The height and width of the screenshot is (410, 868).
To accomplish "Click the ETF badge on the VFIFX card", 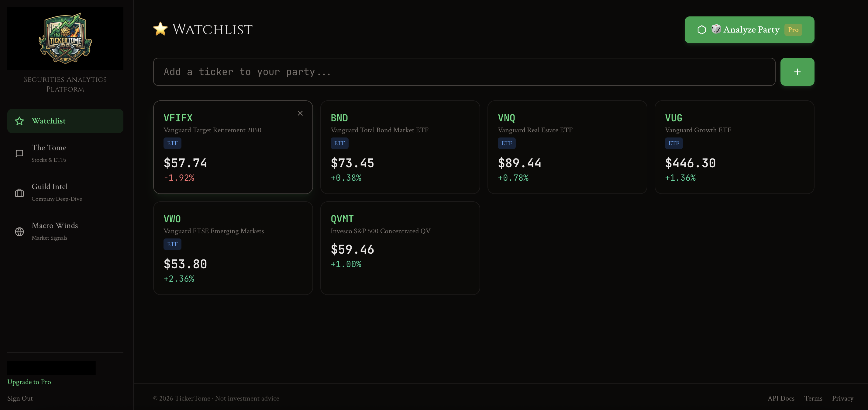I will pos(172,143).
